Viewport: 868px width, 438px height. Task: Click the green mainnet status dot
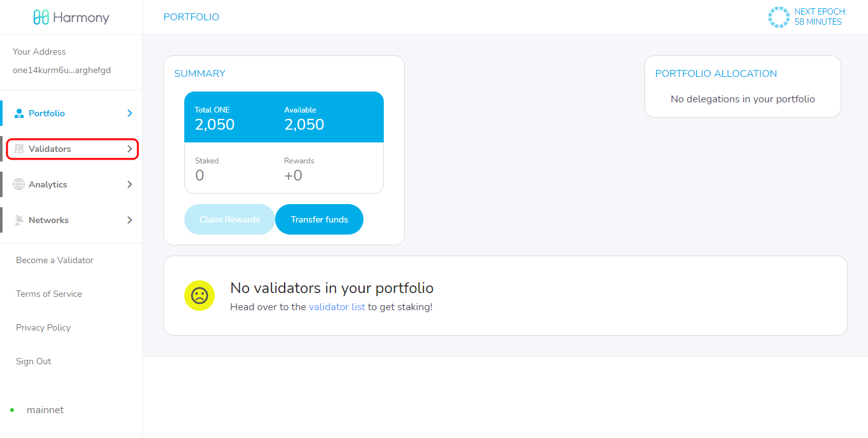[x=12, y=410]
